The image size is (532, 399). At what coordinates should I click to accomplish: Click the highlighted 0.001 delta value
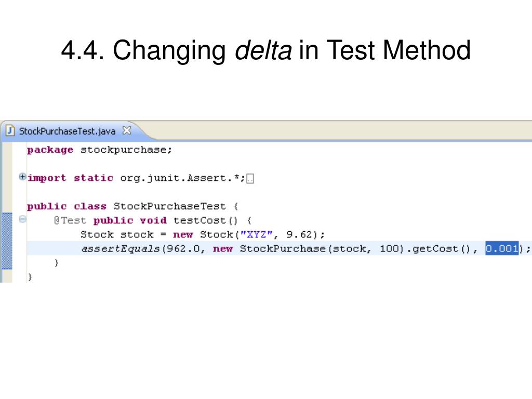pos(502,248)
